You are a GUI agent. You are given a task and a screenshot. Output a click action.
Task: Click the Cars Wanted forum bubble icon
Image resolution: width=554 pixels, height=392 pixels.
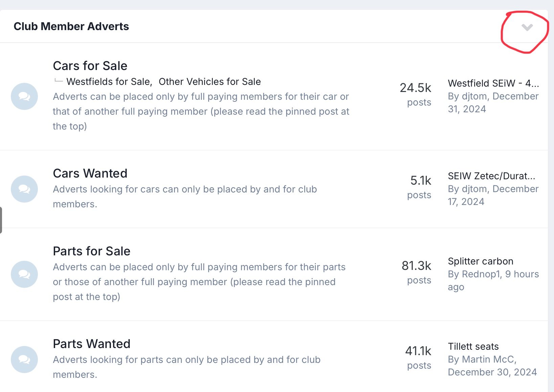tap(24, 189)
